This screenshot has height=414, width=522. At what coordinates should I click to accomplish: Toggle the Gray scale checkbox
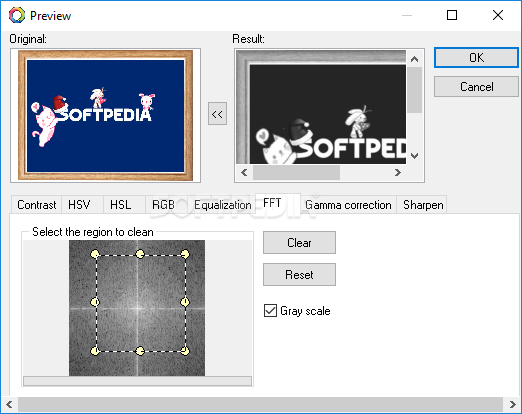[270, 310]
